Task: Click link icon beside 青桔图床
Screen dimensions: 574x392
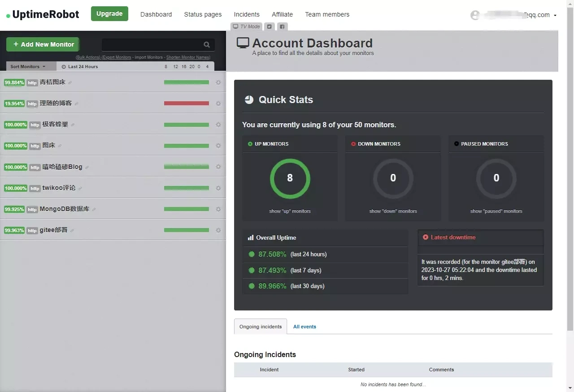Action: pos(70,83)
